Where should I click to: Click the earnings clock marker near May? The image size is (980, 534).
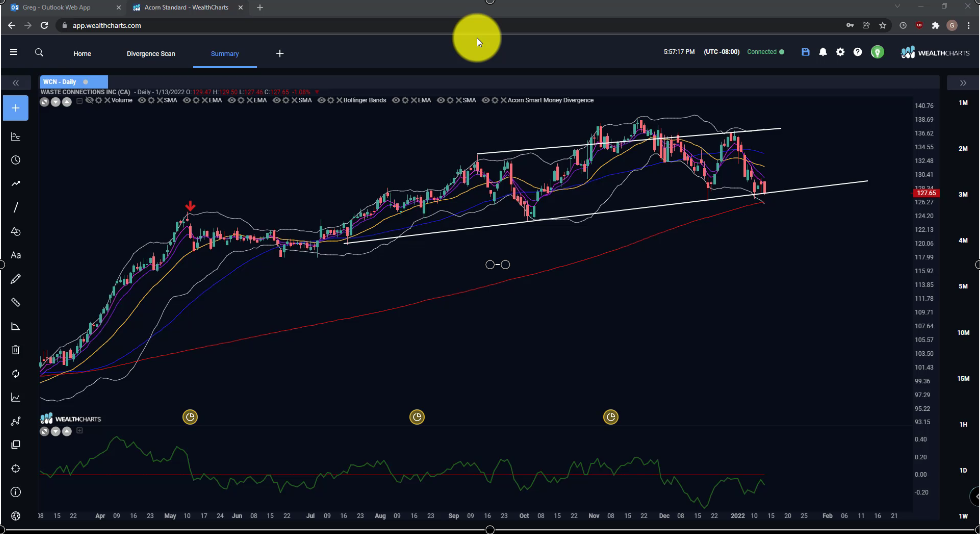[190, 417]
